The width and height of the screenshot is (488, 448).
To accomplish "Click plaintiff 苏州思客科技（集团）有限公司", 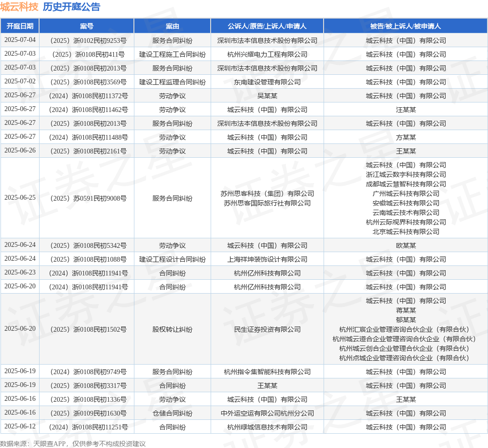I will point(267,193).
